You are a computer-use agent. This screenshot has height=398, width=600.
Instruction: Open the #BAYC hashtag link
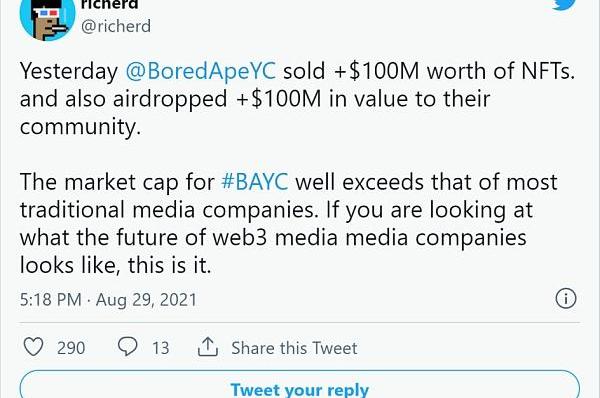[x=255, y=181]
